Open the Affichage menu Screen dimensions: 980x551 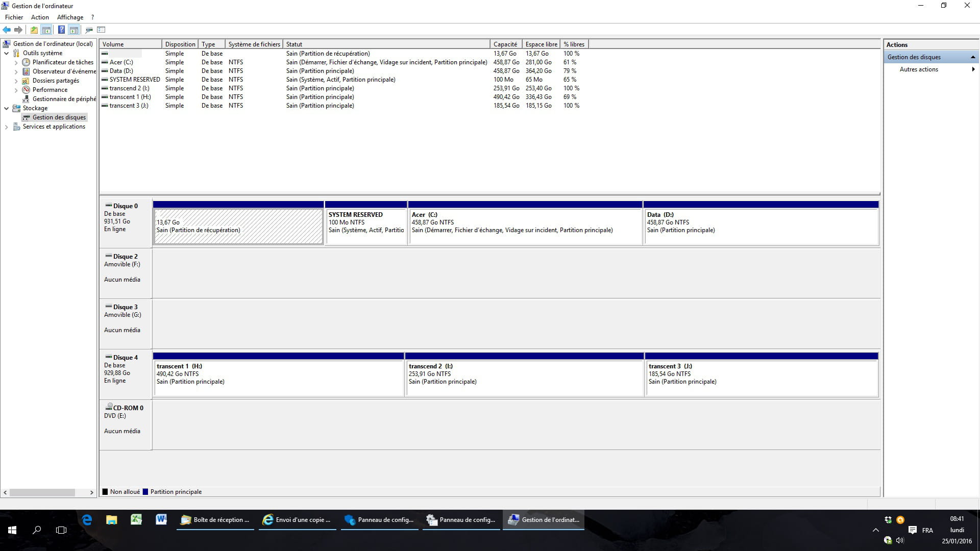tap(70, 17)
